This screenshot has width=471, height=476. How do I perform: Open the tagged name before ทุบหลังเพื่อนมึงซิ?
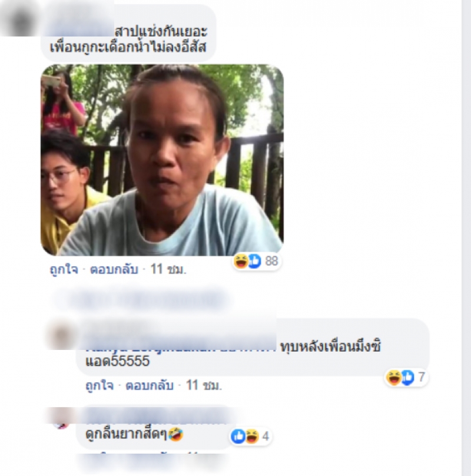pyautogui.click(x=181, y=347)
